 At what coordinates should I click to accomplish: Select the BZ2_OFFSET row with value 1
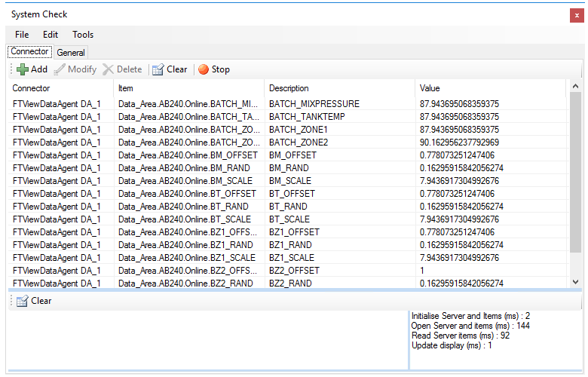(x=287, y=271)
